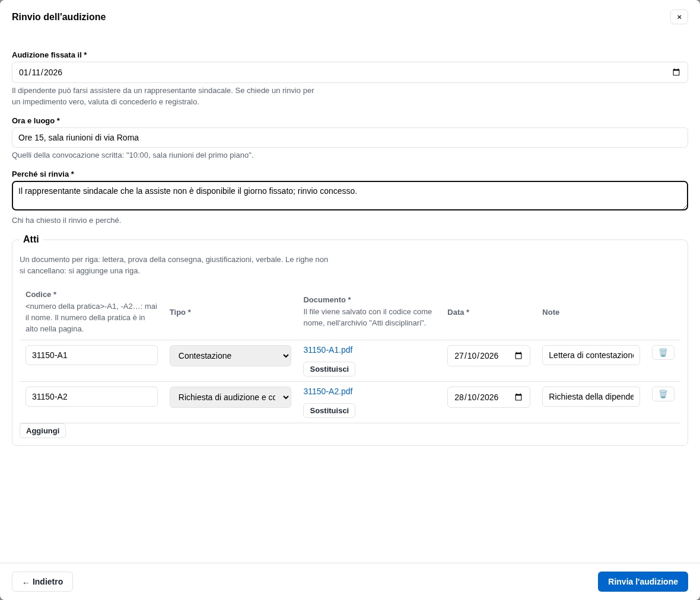Viewport: 700px width, 600px height.
Task: Edit the date field 27/10/2026
Action: point(488,356)
